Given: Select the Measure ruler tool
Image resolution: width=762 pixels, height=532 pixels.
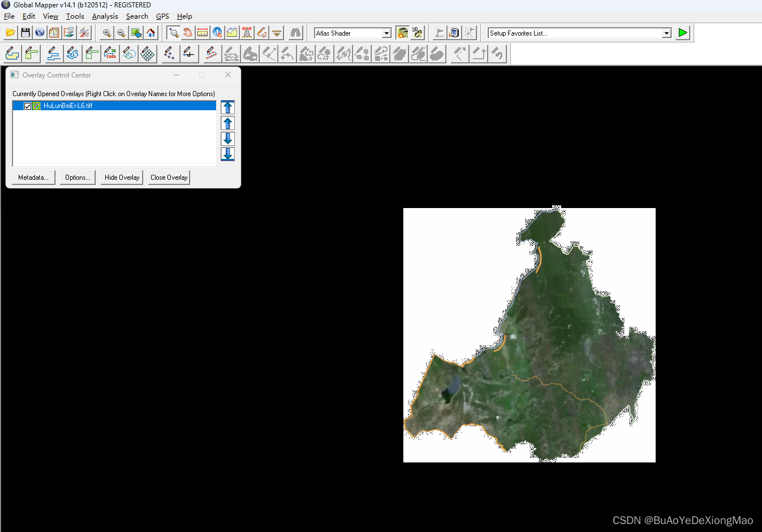Looking at the screenshot, I should tap(203, 33).
